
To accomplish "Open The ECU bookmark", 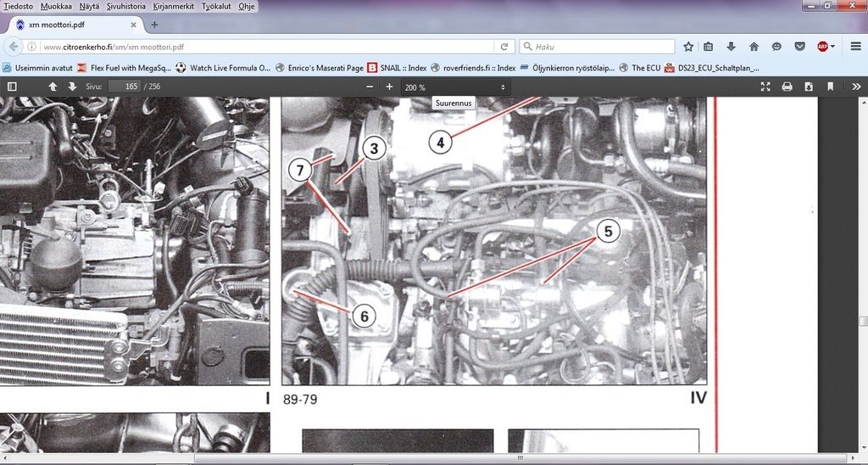I will coord(639,68).
